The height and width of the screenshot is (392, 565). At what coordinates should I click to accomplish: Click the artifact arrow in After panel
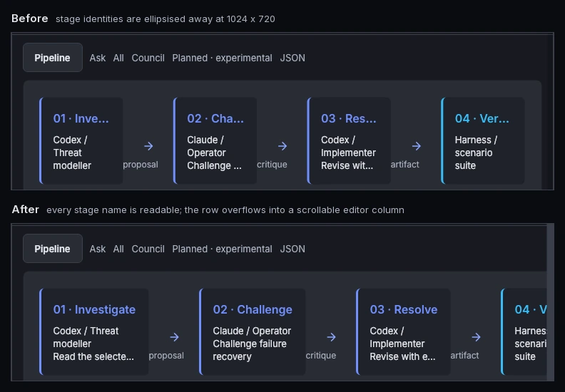point(477,337)
